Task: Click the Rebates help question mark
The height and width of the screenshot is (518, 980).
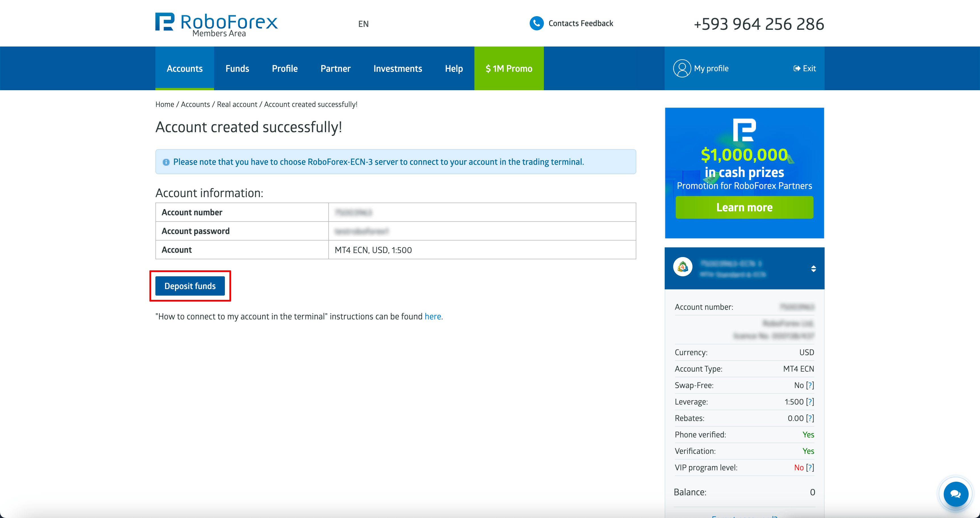Action: point(810,418)
